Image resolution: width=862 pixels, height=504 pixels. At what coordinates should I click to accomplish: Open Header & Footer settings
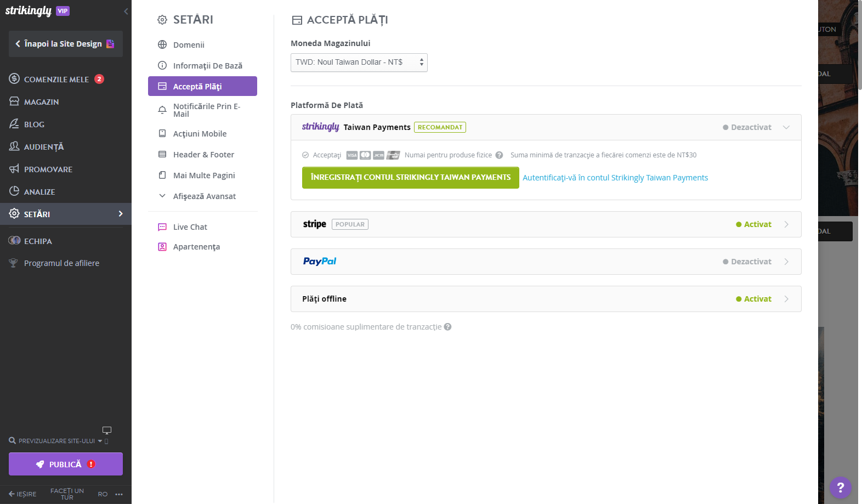203,154
